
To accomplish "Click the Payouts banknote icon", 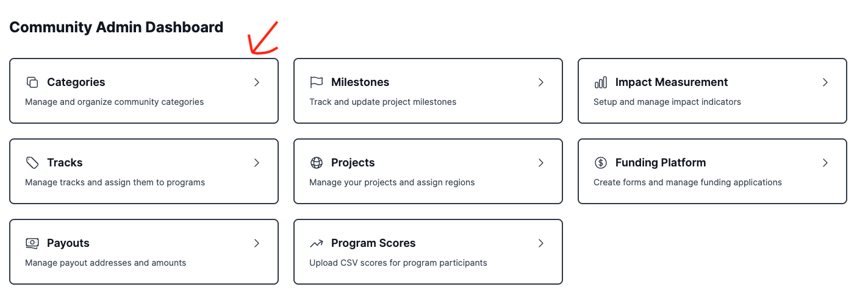I will click(32, 243).
